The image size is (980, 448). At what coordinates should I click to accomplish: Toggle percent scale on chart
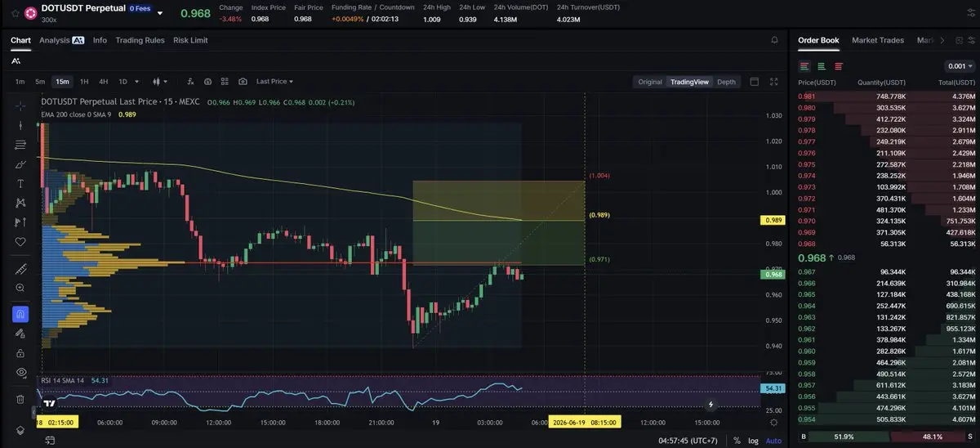coord(737,441)
